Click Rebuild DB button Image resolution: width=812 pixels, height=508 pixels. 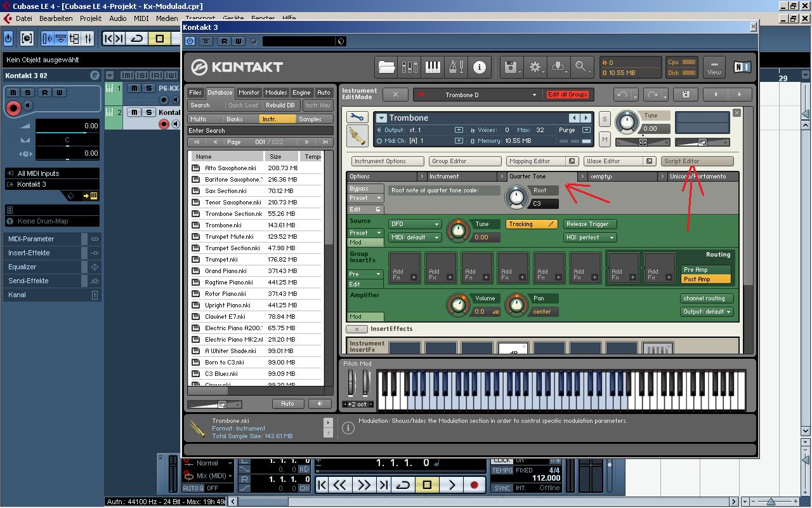click(280, 105)
